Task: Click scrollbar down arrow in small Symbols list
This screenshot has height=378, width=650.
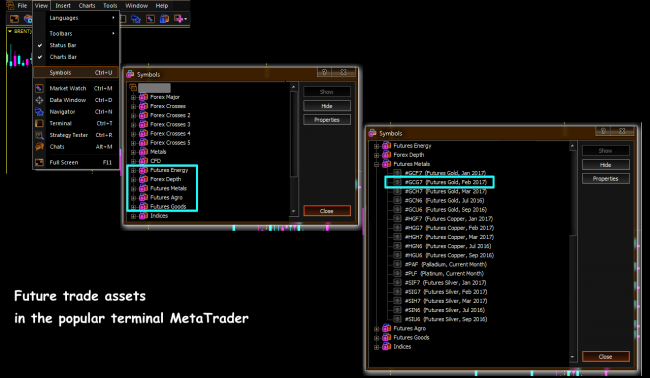Action: tap(293, 211)
